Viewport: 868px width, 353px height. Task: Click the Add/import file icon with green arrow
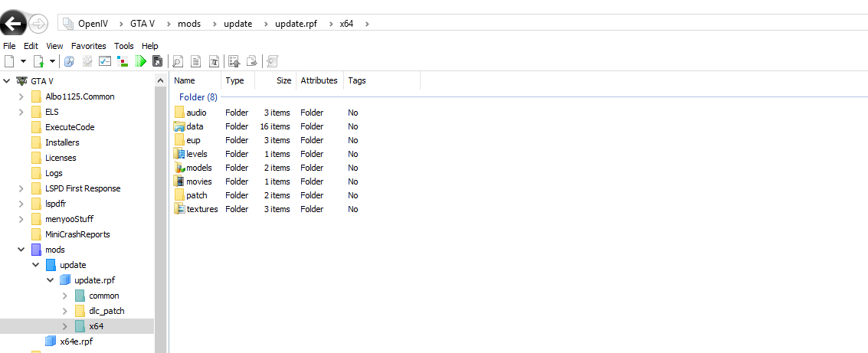[39, 60]
